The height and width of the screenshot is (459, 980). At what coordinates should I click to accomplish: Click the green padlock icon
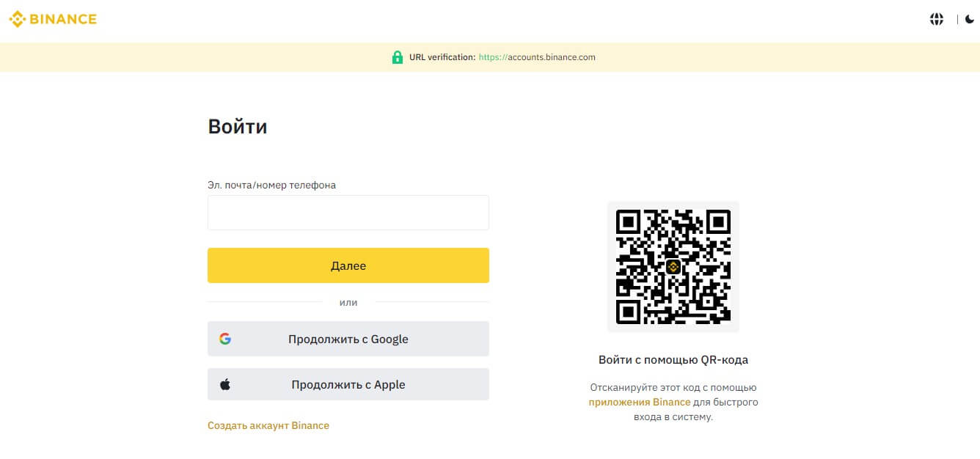point(397,57)
